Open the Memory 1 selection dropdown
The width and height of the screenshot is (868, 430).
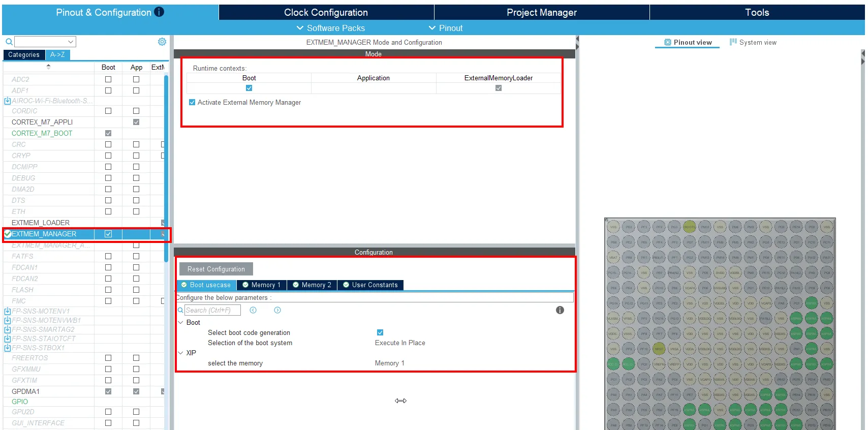(x=390, y=363)
